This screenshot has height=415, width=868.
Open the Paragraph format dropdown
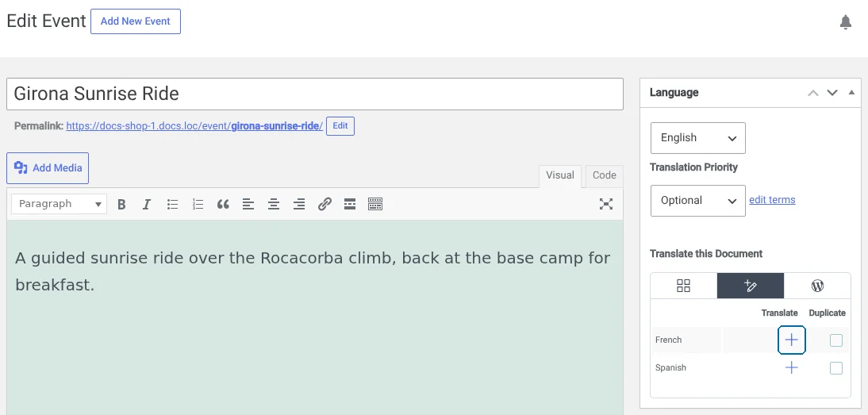pyautogui.click(x=60, y=204)
